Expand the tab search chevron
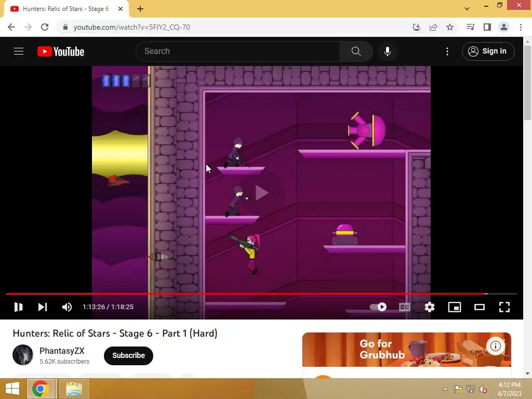Image resolution: width=532 pixels, height=399 pixels. coord(467,9)
